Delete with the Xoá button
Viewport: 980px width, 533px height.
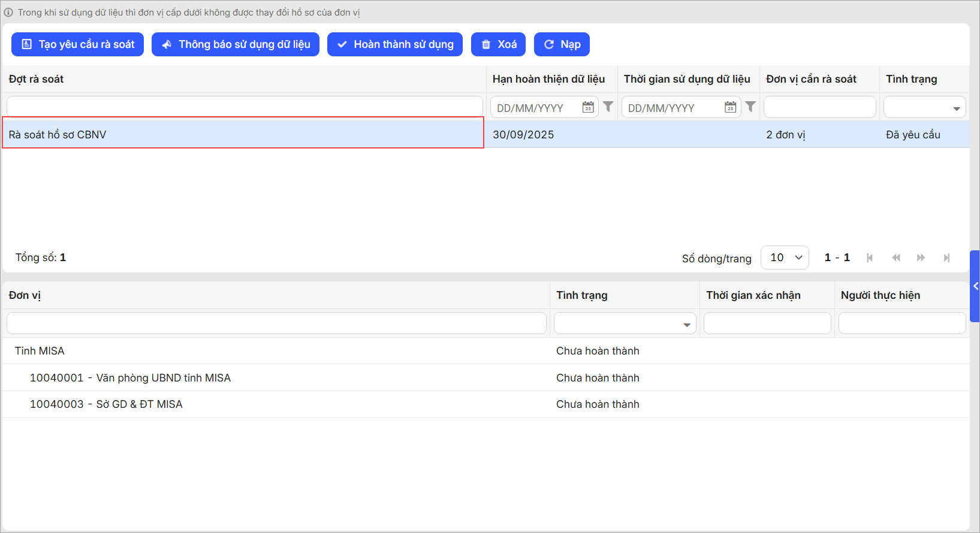coord(498,44)
